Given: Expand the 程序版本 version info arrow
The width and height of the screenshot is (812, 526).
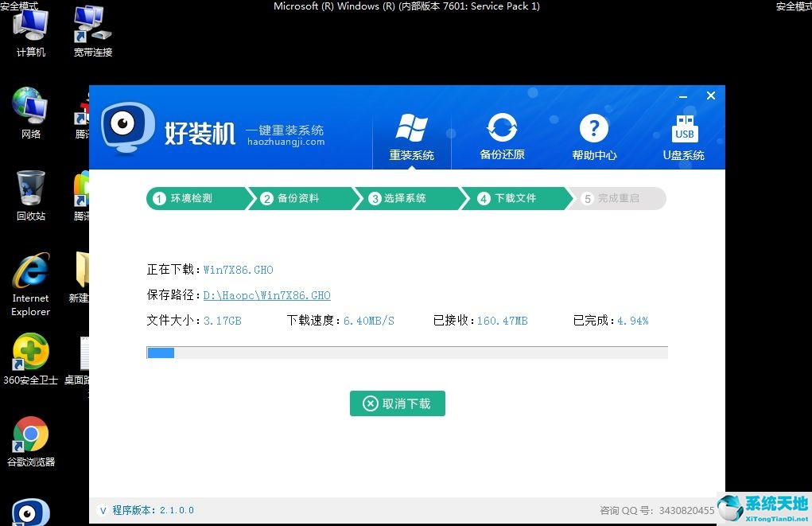Looking at the screenshot, I should coord(103,510).
